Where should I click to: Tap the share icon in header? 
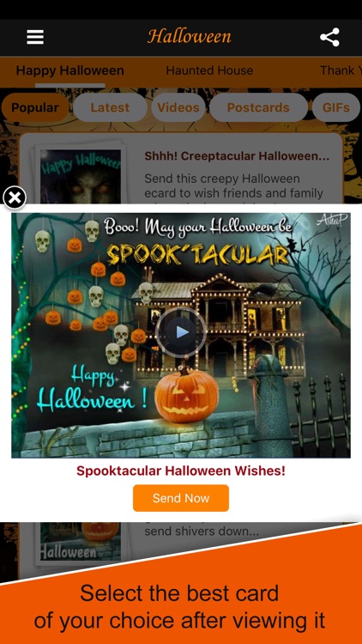pyautogui.click(x=329, y=38)
